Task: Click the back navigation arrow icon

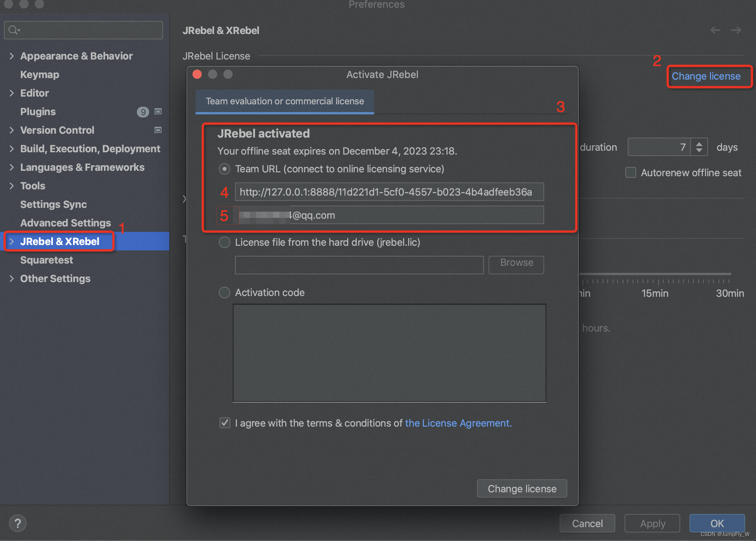Action: tap(715, 27)
